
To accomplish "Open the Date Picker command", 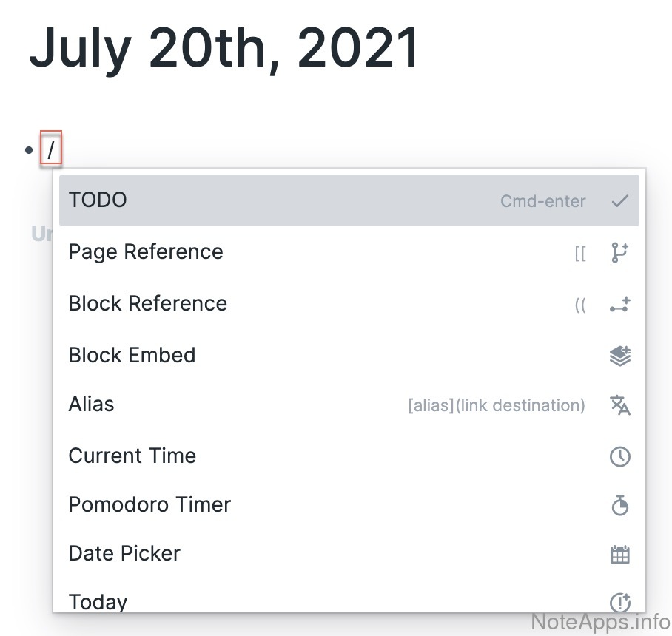I will pyautogui.click(x=124, y=554).
